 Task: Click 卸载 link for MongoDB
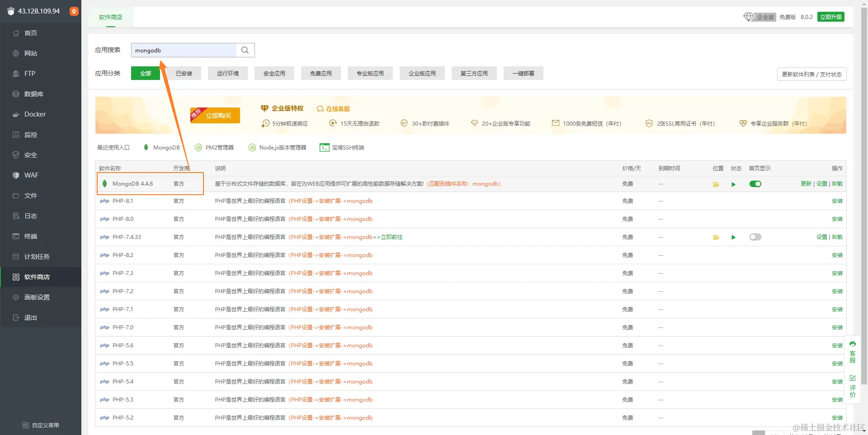[x=837, y=184]
